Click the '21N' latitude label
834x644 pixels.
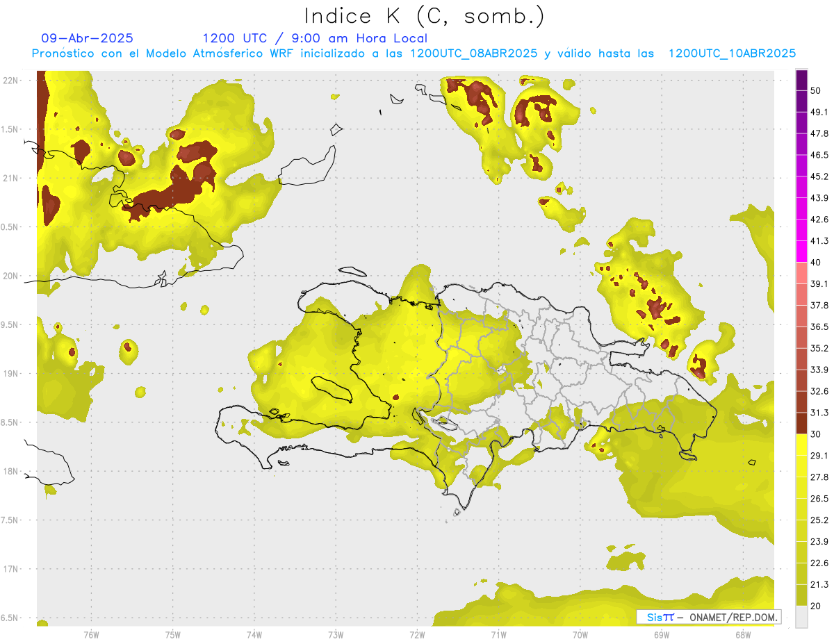click(12, 178)
